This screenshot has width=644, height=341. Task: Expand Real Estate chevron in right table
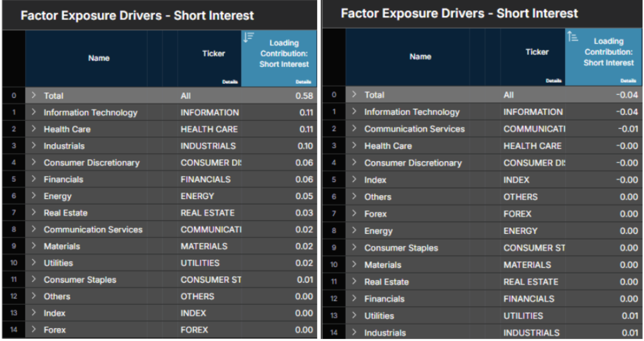pyautogui.click(x=354, y=281)
